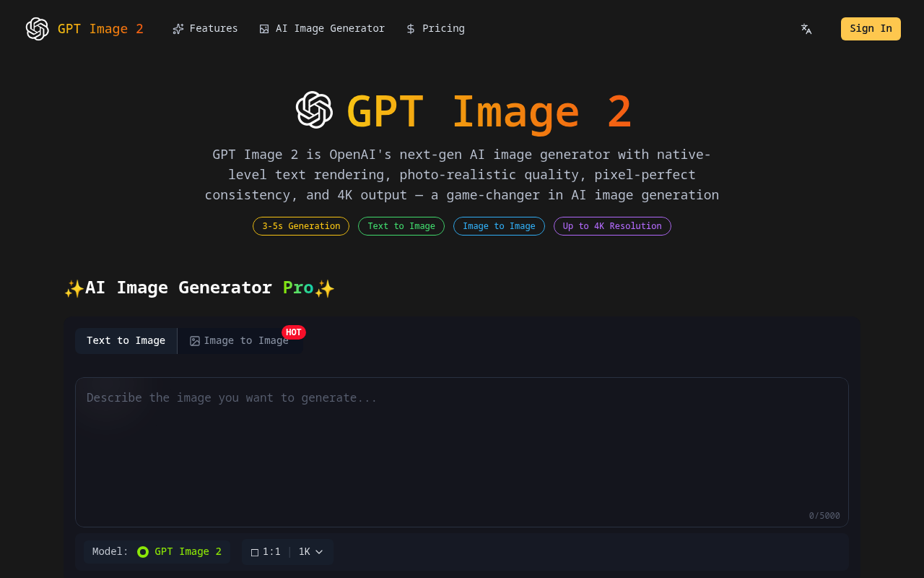This screenshot has height=578, width=924.
Task: Click the image icon on Image to Image tab
Action: 194,340
